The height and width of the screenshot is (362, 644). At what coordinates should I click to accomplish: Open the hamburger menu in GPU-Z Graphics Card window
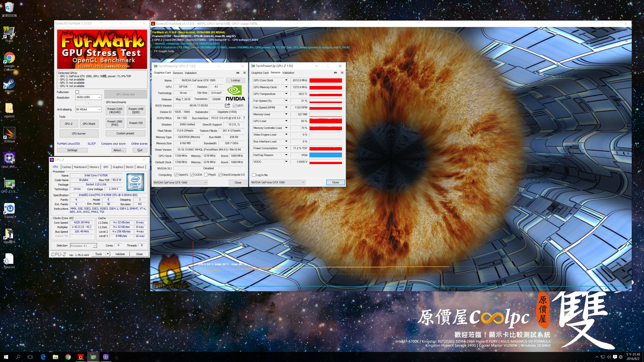click(245, 73)
